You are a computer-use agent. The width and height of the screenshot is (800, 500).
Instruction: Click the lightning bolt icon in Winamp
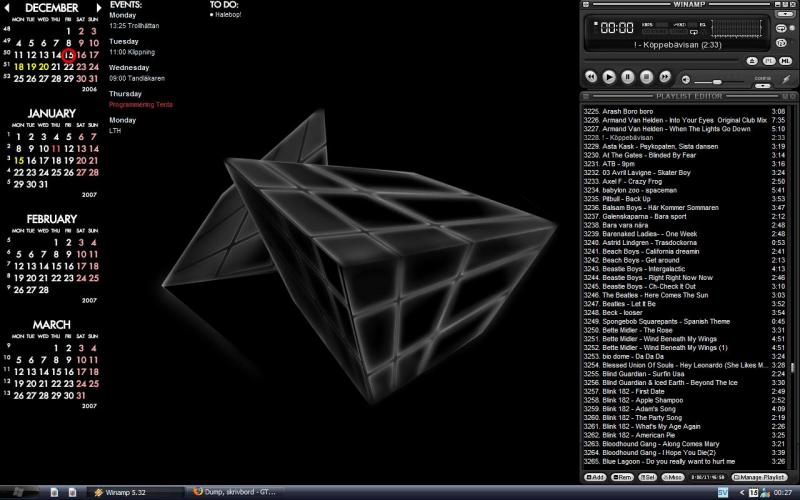click(x=786, y=79)
